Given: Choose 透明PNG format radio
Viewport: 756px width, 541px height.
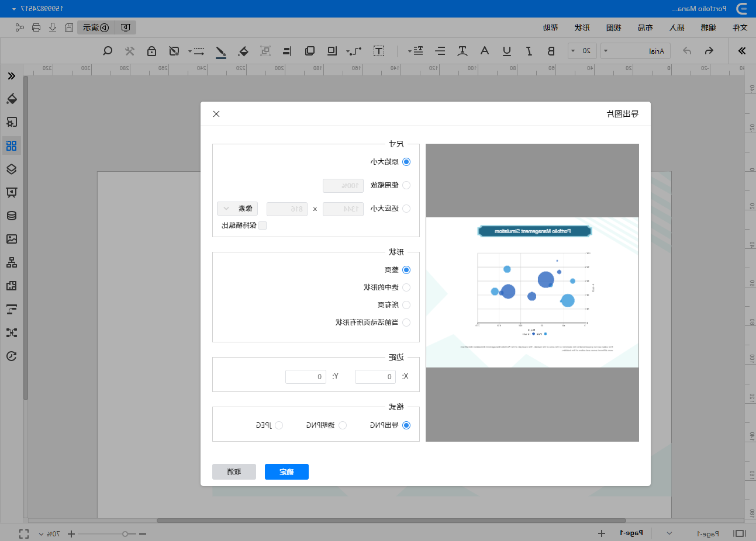Looking at the screenshot, I should click(x=343, y=425).
